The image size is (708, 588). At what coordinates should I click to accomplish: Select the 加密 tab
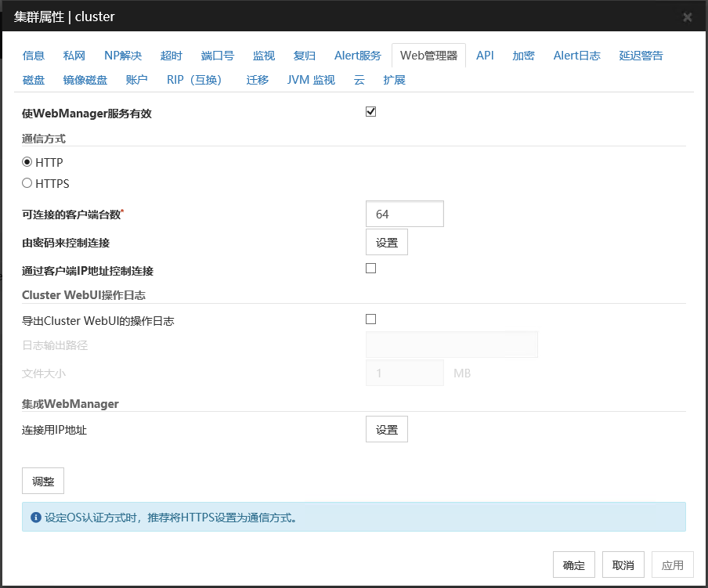[x=523, y=56]
